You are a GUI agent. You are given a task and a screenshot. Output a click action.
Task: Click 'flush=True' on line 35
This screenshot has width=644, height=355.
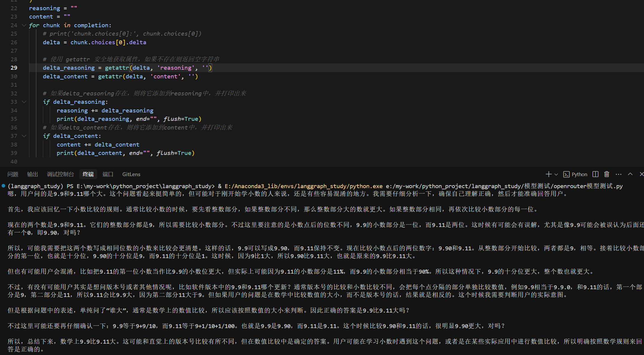(x=181, y=119)
